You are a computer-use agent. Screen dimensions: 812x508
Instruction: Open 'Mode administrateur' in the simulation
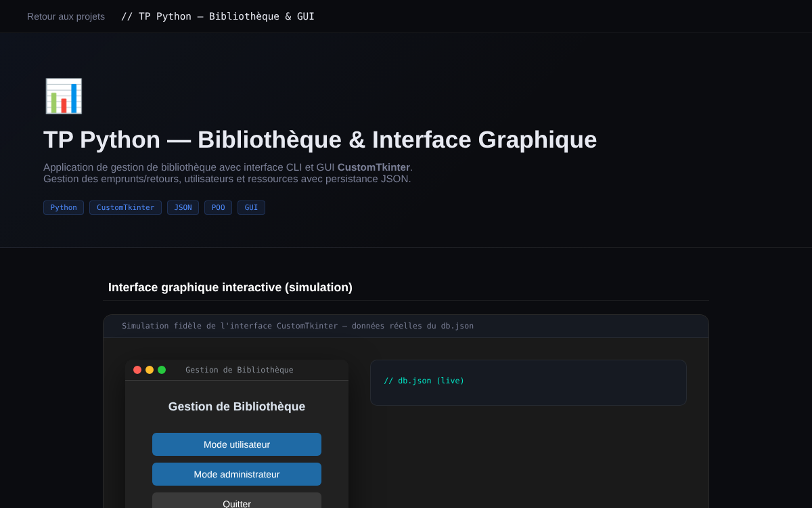pos(237,474)
